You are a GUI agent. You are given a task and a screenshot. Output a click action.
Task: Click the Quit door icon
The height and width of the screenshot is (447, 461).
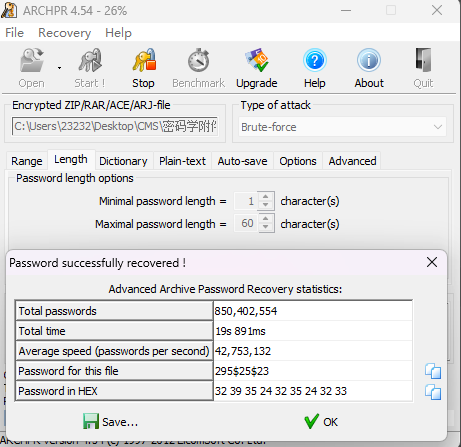(x=423, y=60)
